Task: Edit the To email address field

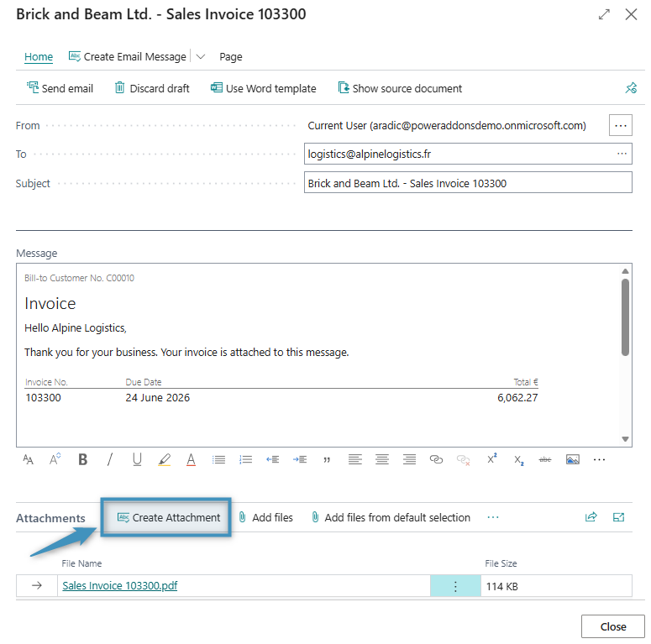Action: [468, 154]
